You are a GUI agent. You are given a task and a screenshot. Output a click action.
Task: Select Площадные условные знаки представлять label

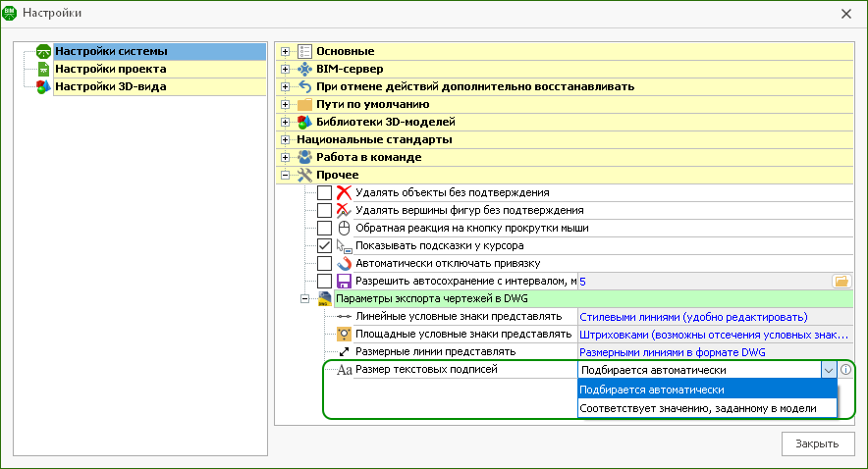click(x=463, y=334)
